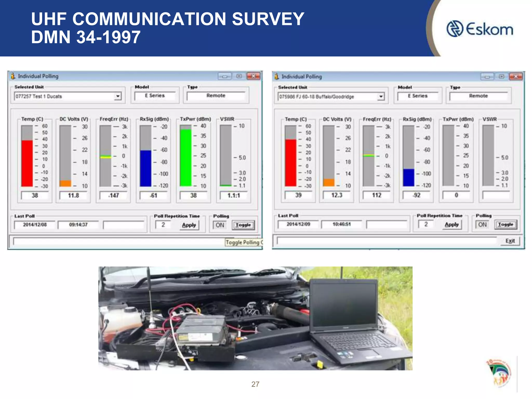
Task: Open Selected Unit dropdown in right polling window
Action: coord(381,97)
